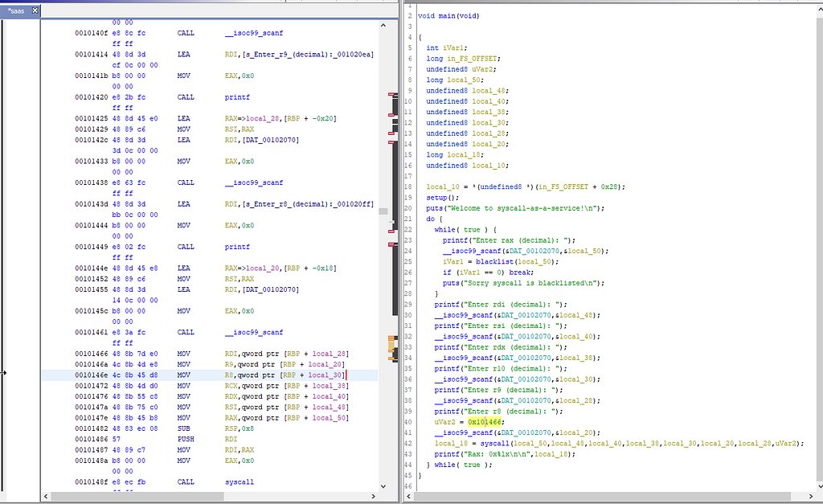Image resolution: width=823 pixels, height=504 pixels.
Task: Close the *saas tab with its X
Action: [x=35, y=10]
